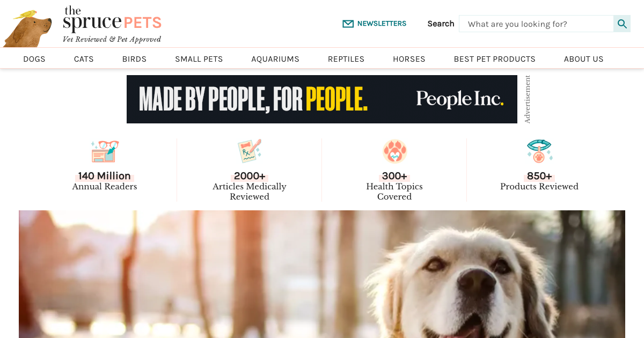Expand the Small Pets menu

pos(199,59)
